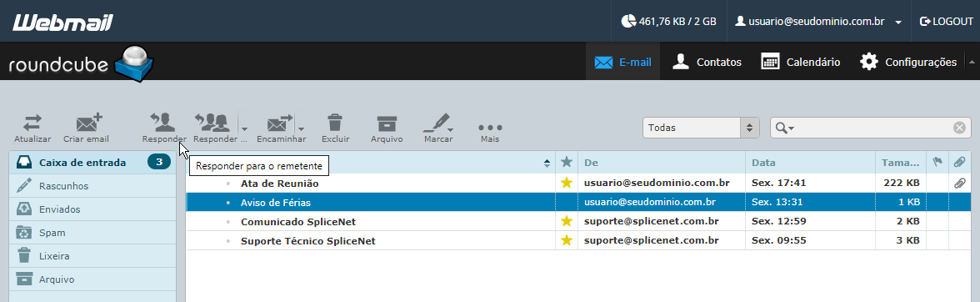Click the LOGOUT button

click(x=947, y=21)
